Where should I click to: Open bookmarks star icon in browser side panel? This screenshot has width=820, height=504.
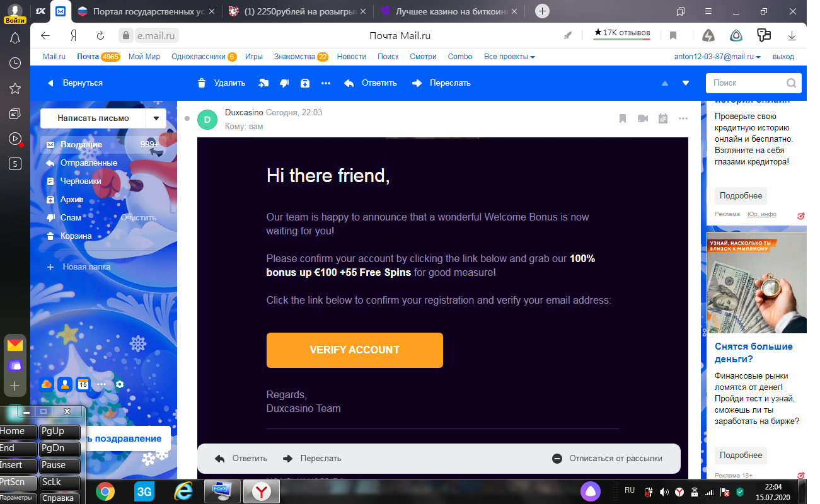point(15,88)
